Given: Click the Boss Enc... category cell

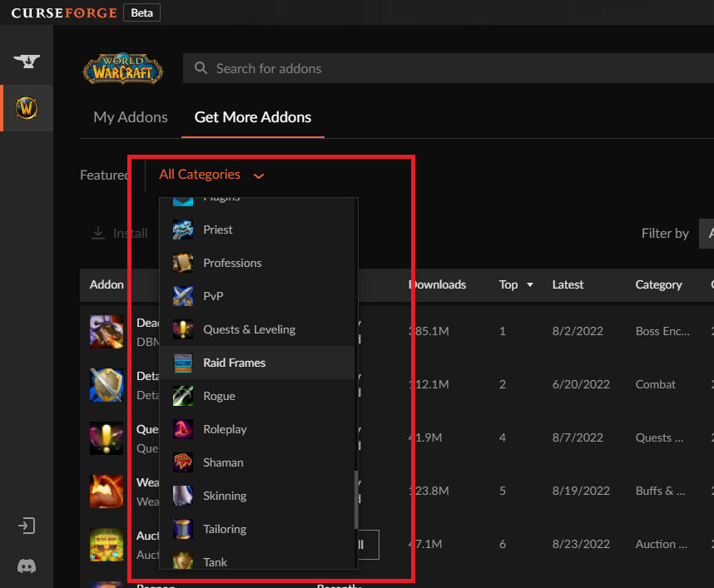Looking at the screenshot, I should pyautogui.click(x=662, y=331).
